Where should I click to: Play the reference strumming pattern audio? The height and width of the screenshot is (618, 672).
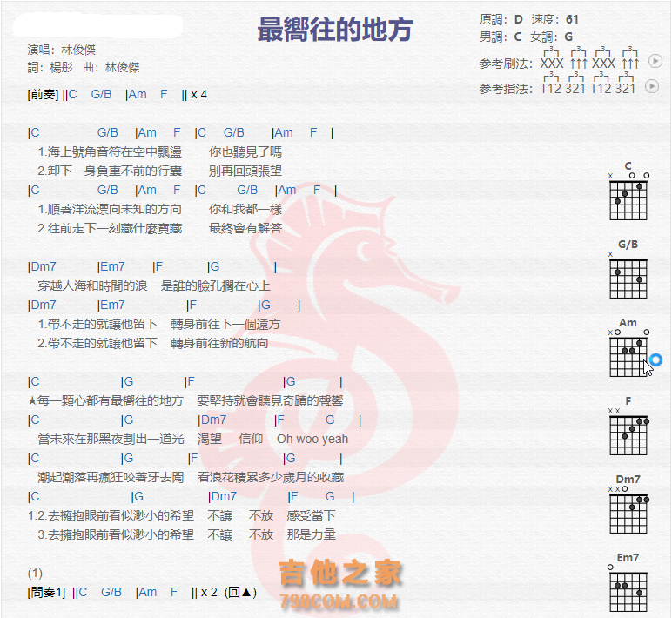pos(655,61)
